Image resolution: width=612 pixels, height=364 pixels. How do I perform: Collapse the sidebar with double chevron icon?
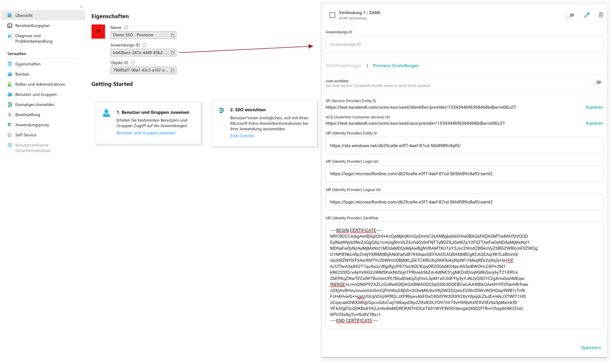(81, 6)
